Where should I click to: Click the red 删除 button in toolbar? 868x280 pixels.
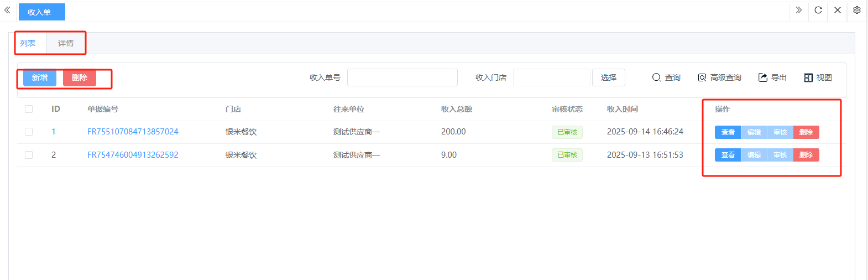point(80,77)
